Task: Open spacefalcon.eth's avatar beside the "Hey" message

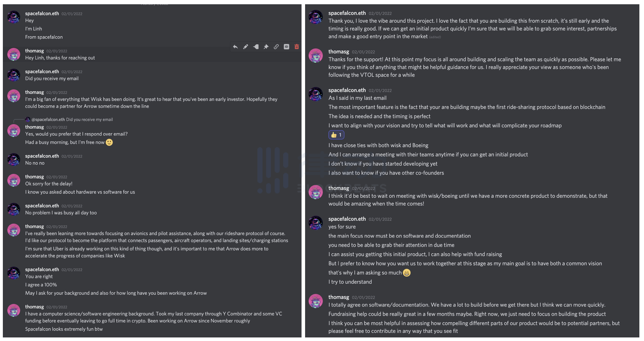Action: click(14, 17)
